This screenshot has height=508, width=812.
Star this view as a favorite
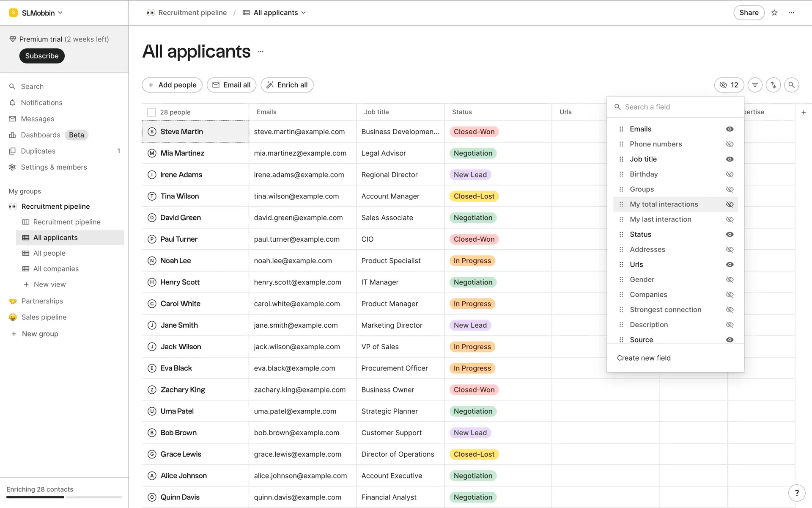774,13
